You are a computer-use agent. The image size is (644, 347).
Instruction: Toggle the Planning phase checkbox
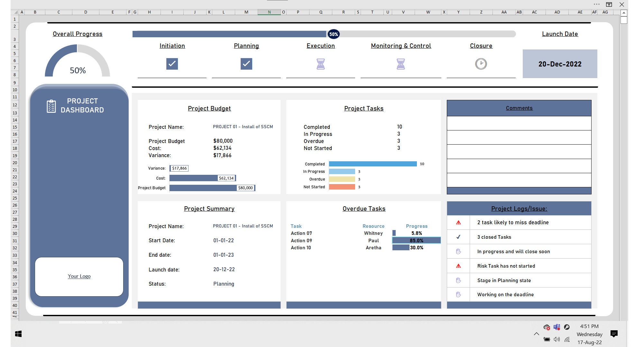pyautogui.click(x=246, y=64)
